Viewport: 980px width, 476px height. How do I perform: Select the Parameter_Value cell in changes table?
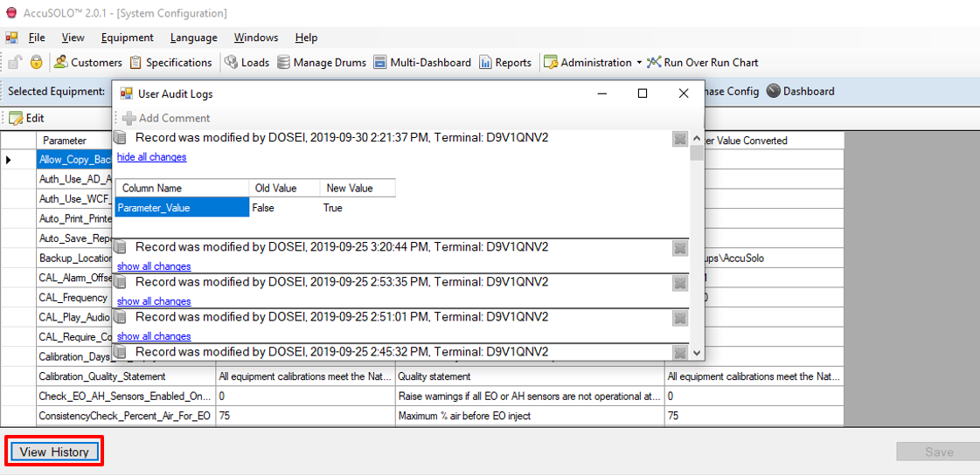point(182,208)
